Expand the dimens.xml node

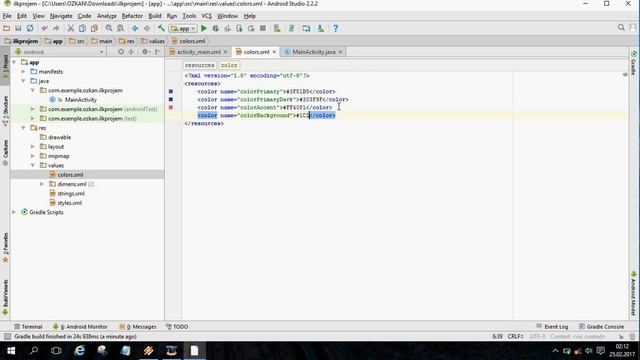pyautogui.click(x=42, y=184)
